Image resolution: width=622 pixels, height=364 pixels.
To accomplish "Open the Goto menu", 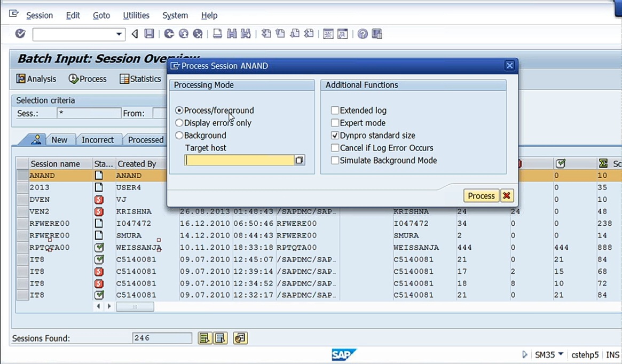I will point(101,15).
